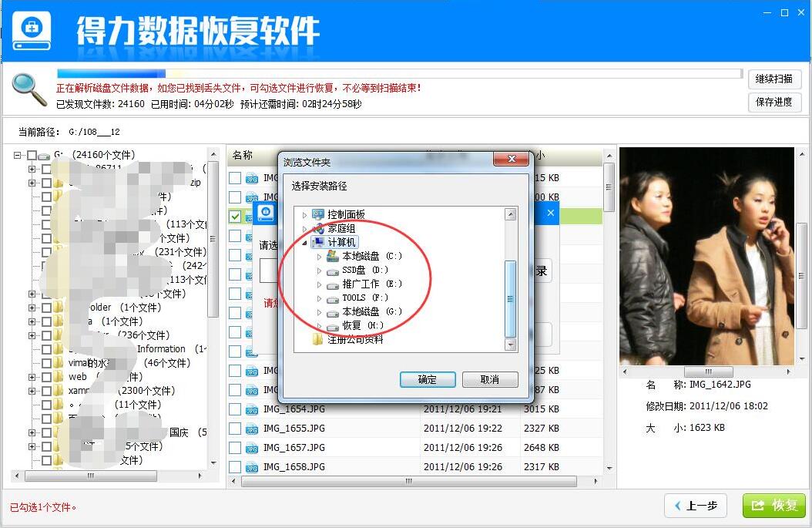The height and width of the screenshot is (528, 812).
Task: Expand TOOLS (F:) in the folder dialog
Action: point(319,298)
